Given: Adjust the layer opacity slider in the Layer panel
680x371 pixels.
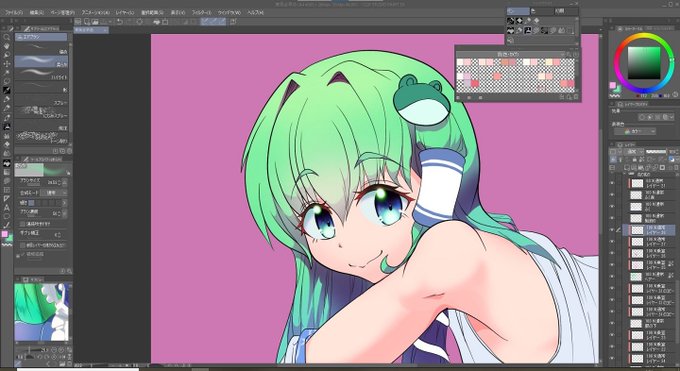Looking at the screenshot, I should 656,152.
